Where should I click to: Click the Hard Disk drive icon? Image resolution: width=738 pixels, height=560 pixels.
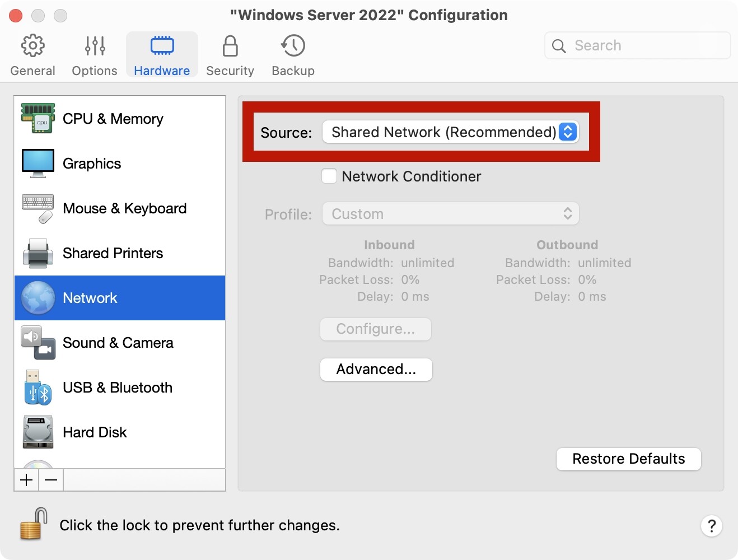click(38, 432)
